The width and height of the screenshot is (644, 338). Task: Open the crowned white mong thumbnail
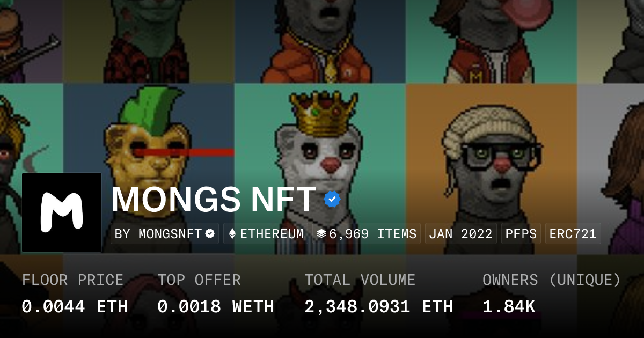tap(320, 168)
